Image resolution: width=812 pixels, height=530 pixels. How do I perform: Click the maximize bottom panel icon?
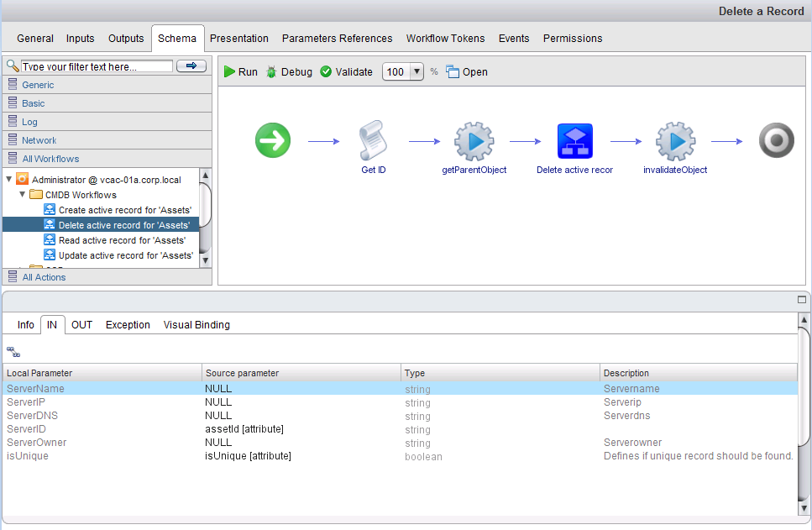802,300
